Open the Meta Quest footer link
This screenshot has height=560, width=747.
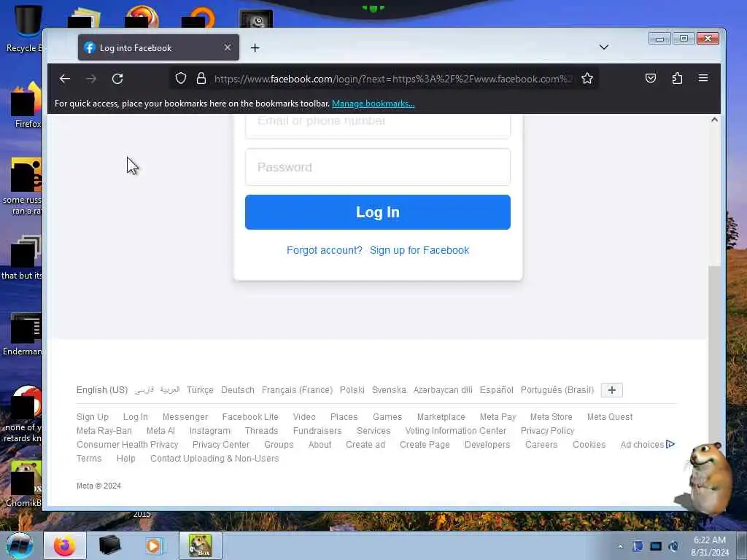coord(610,417)
